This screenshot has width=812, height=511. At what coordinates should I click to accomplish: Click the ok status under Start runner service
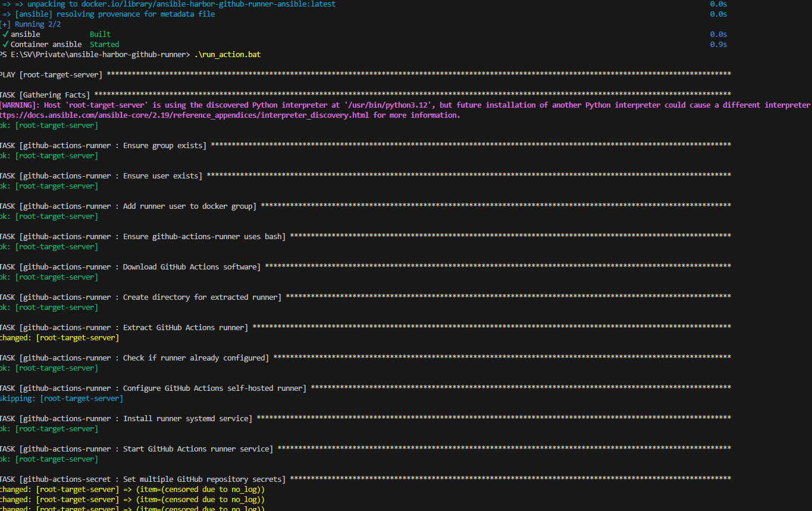click(x=5, y=459)
